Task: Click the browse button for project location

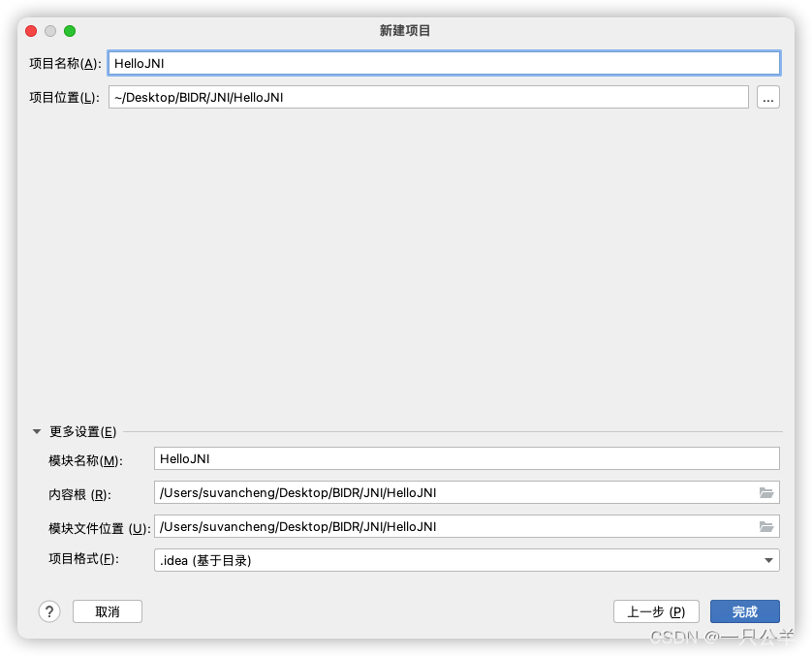Action: coord(768,97)
